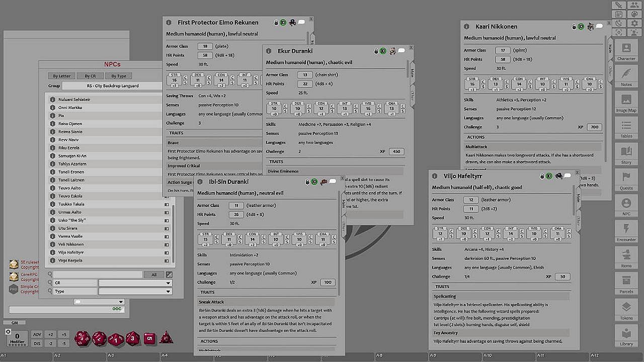Viewport: 644px width, 362px height.
Task: Toggle ID icon on Ekur Duranki sheet
Action: click(383, 51)
